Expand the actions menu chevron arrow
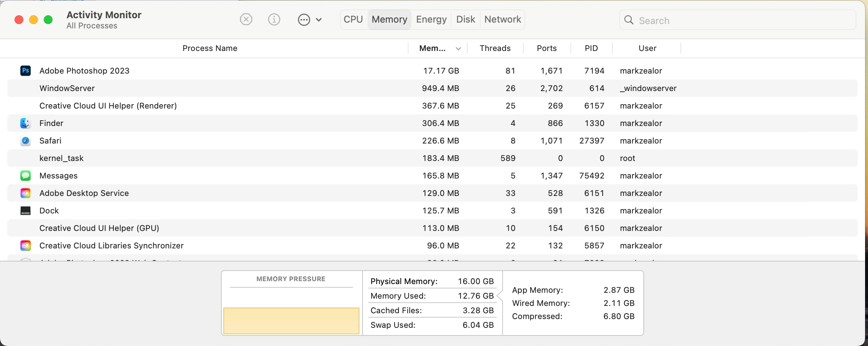 click(x=319, y=20)
